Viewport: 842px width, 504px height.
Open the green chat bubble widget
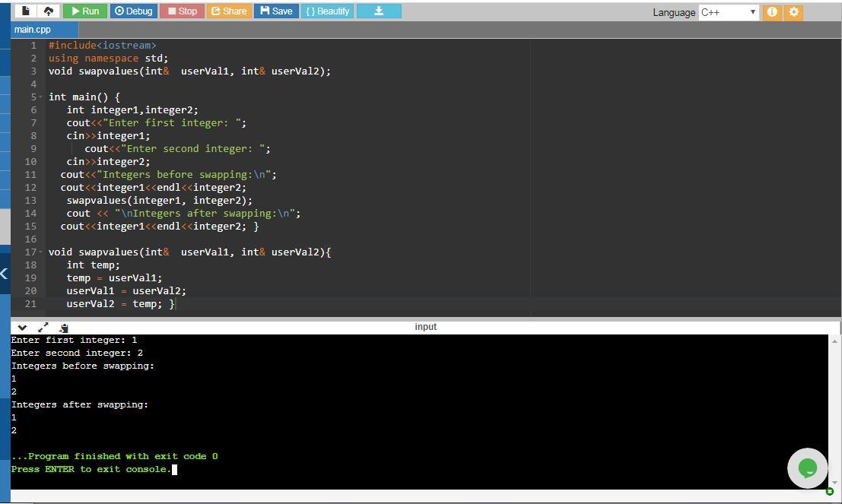(x=807, y=468)
